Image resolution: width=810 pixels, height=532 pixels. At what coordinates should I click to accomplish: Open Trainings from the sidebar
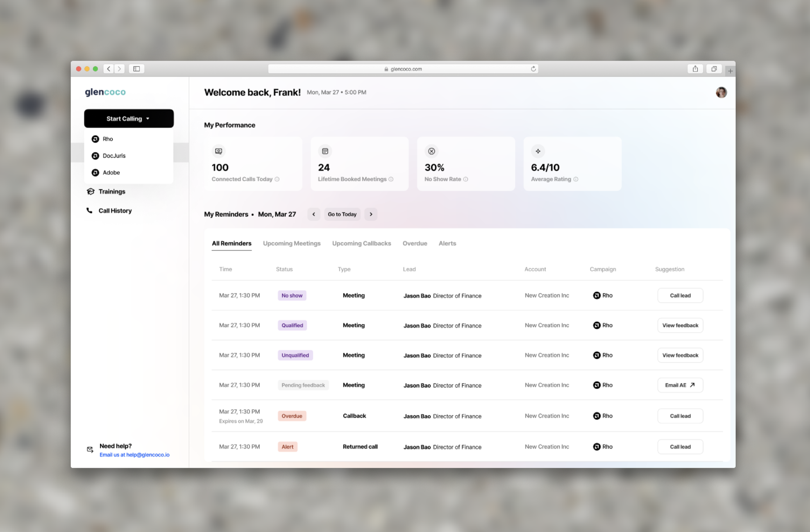coord(112,191)
